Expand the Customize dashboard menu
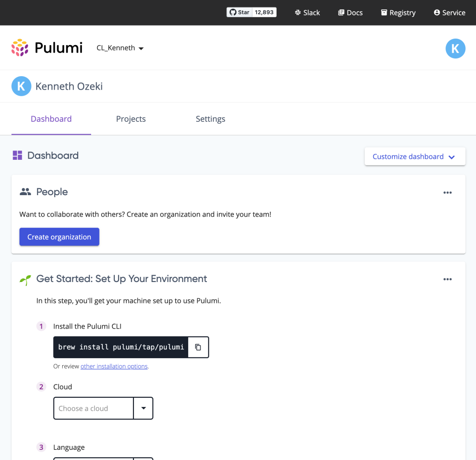The image size is (476, 460). point(414,156)
